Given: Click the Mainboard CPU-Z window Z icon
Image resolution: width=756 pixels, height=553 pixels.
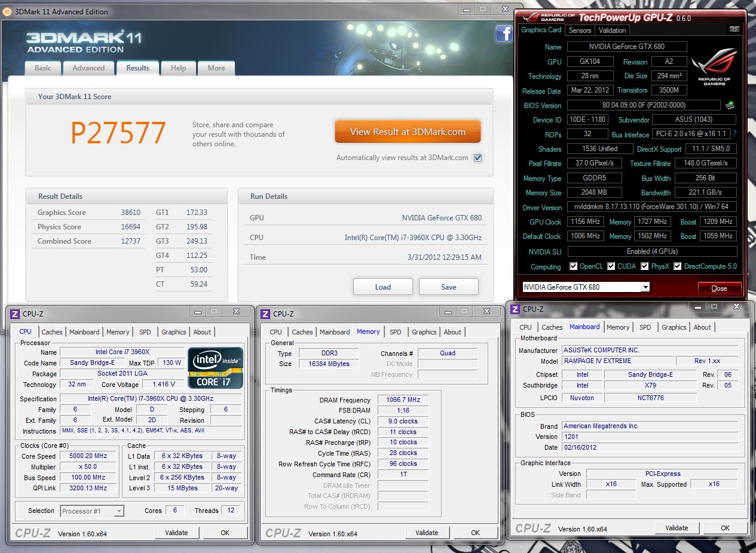Looking at the screenshot, I should 515,309.
